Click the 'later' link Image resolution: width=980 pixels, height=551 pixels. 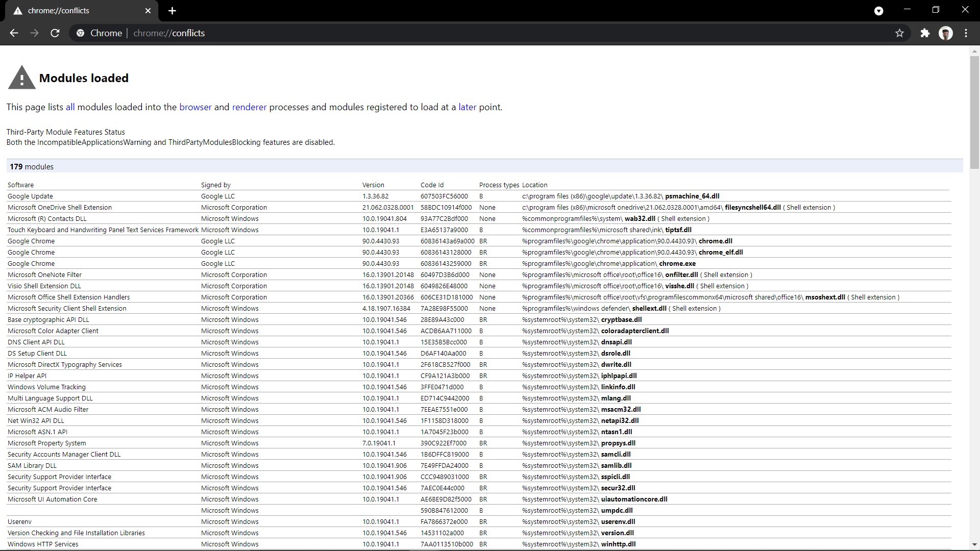[467, 107]
